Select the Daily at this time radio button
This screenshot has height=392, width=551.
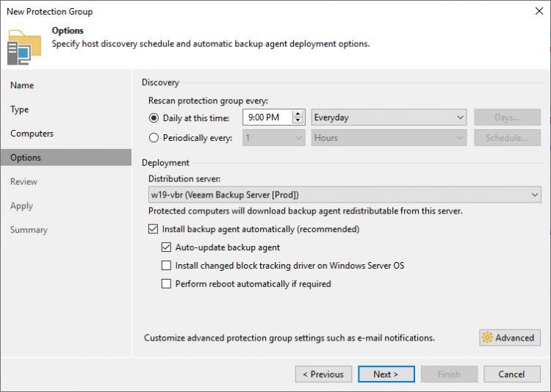coord(154,118)
